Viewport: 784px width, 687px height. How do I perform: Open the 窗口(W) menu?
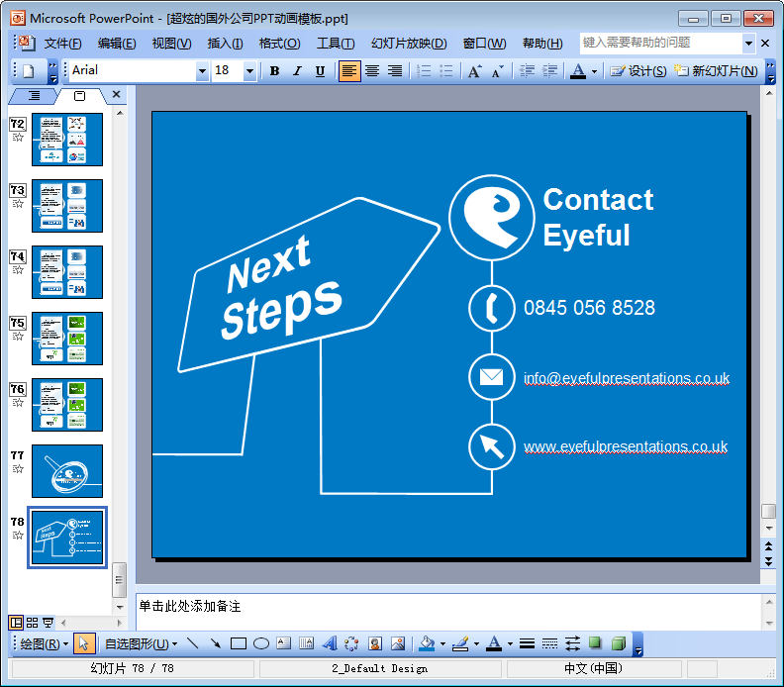484,44
